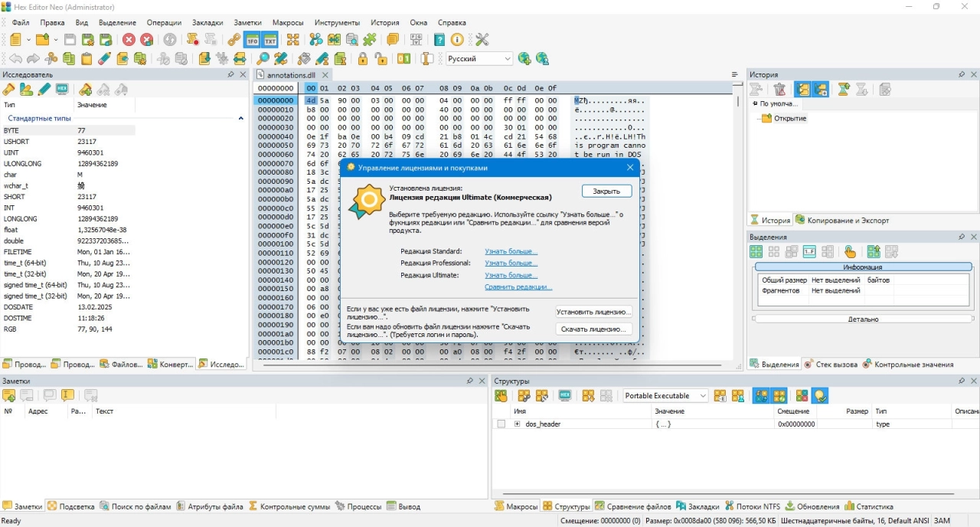980x527 pixels.
Task: Click the RGB value 77, 90, 144
Action: pos(94,329)
